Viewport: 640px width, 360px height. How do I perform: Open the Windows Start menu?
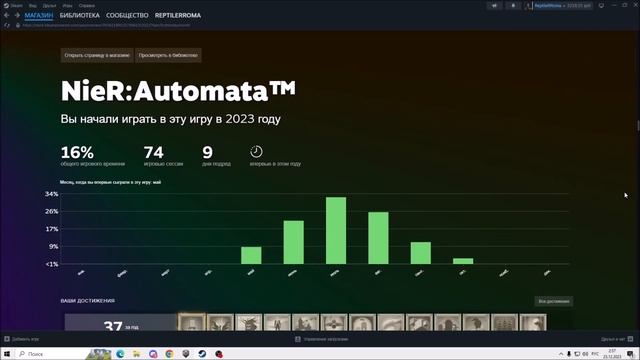point(7,354)
